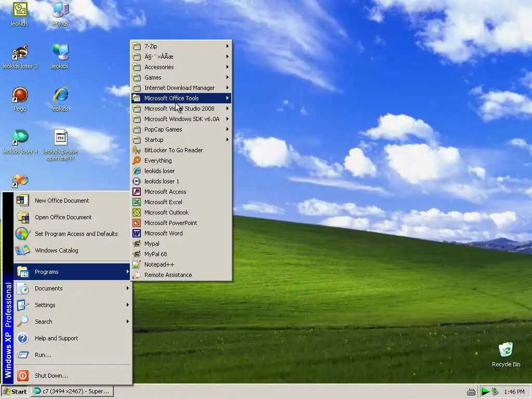Open the Run... dialog
The width and height of the screenshot is (532, 399).
[72, 355]
